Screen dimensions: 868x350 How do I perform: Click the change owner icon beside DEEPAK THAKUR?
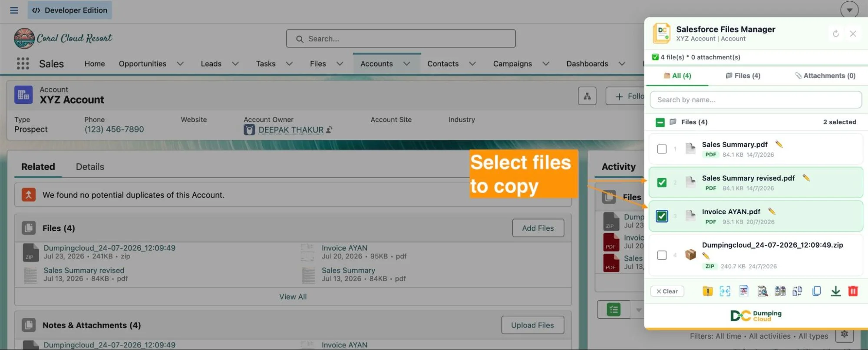[x=330, y=129]
